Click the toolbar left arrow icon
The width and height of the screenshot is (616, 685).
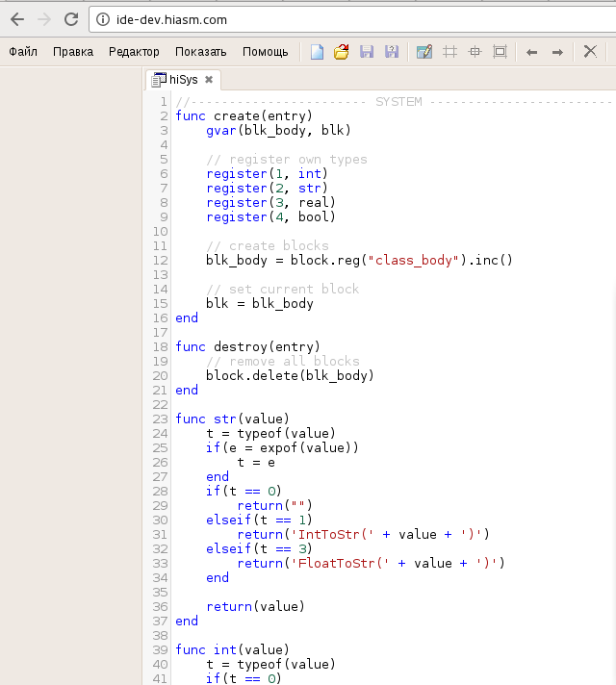[x=531, y=52]
